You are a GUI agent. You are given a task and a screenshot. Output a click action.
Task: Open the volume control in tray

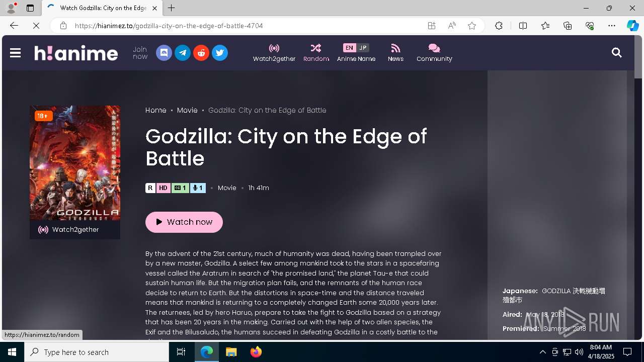point(579,352)
